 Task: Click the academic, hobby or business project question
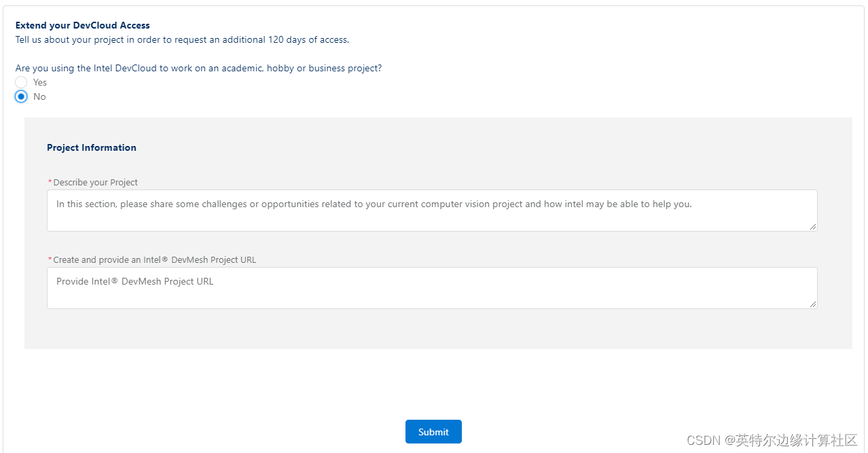(198, 68)
